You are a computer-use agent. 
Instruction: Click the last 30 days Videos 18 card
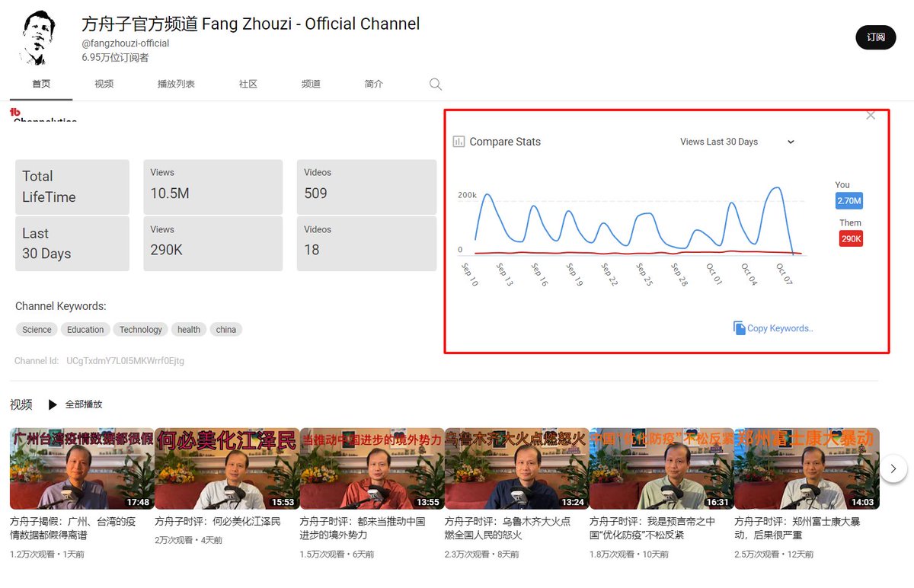pyautogui.click(x=366, y=244)
